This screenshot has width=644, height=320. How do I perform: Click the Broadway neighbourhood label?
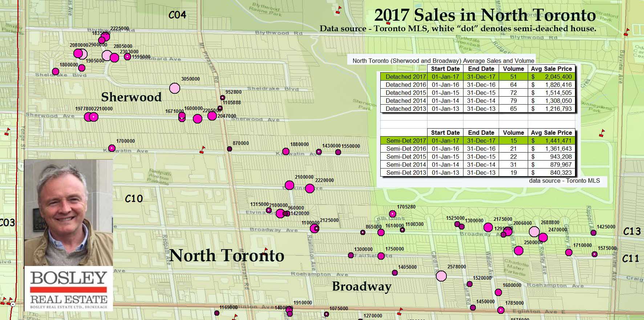pyautogui.click(x=361, y=286)
